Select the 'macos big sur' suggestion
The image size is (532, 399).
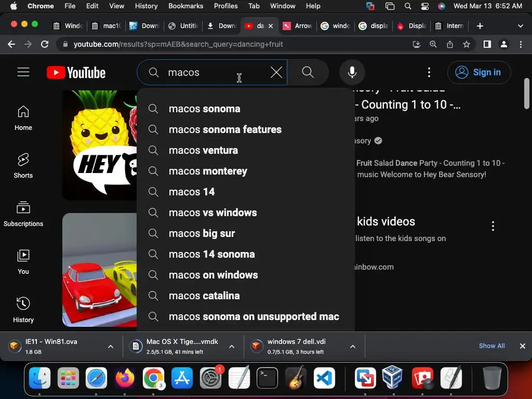pyautogui.click(x=246, y=233)
